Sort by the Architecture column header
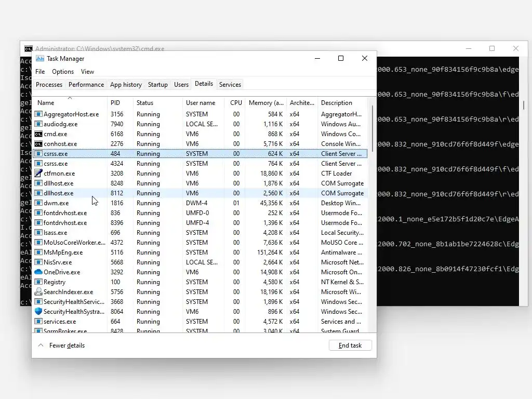Screen dimensions: 532x399 click(x=302, y=102)
